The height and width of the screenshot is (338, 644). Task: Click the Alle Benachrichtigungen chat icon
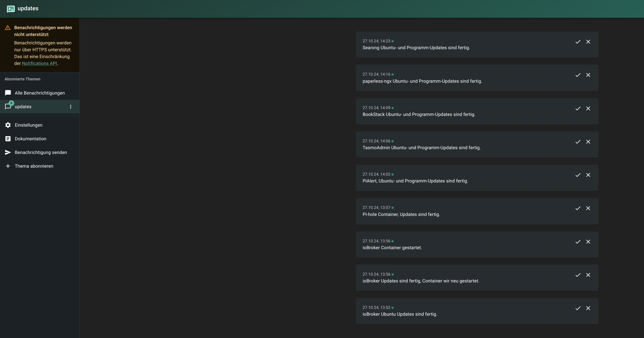pyautogui.click(x=8, y=93)
